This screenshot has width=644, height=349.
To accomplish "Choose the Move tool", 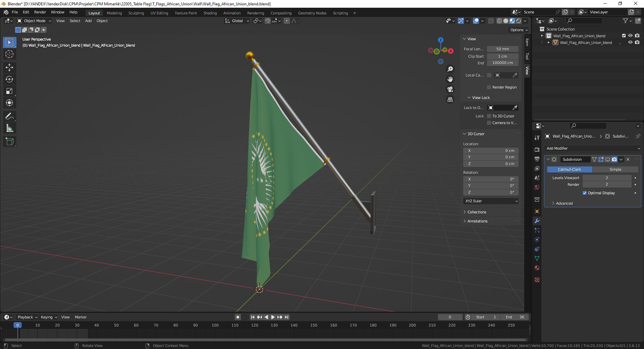I will (x=9, y=67).
